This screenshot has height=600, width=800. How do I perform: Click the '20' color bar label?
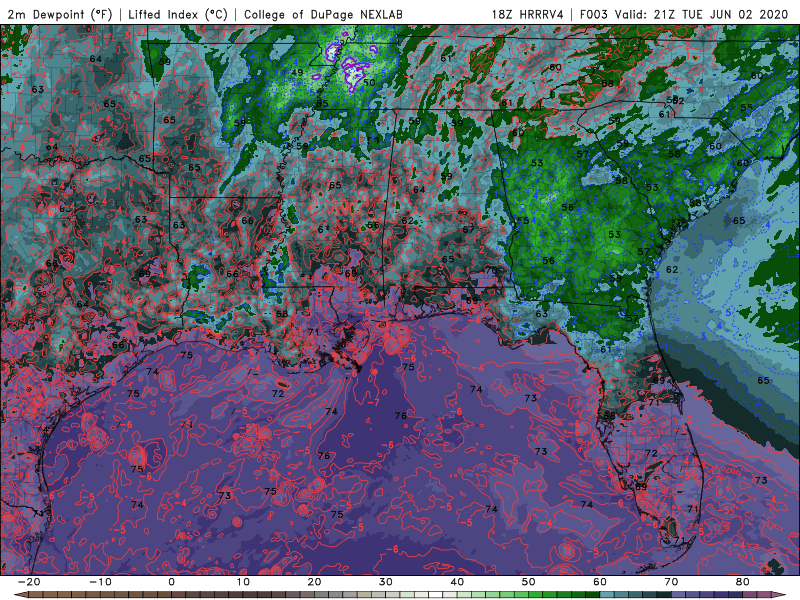click(314, 582)
